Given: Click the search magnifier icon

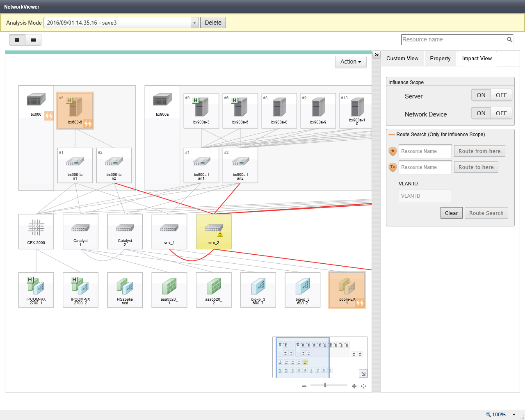Looking at the screenshot, I should [x=509, y=40].
